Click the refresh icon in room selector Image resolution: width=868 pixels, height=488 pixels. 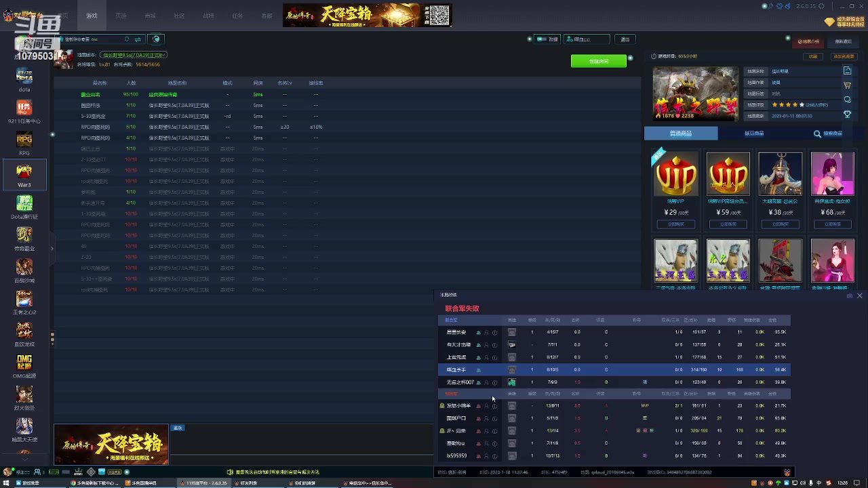click(127, 39)
